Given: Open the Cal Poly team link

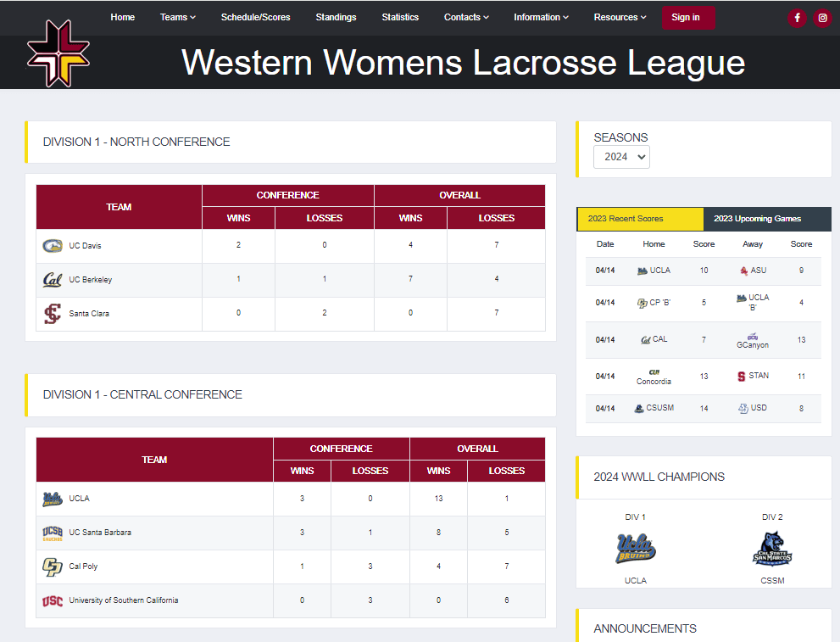Looking at the screenshot, I should 83,566.
